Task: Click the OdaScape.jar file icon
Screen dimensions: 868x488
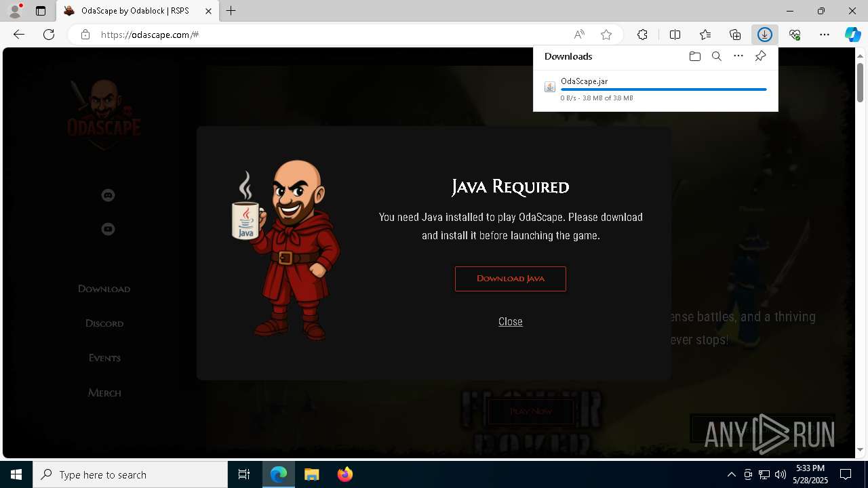Action: (x=550, y=87)
